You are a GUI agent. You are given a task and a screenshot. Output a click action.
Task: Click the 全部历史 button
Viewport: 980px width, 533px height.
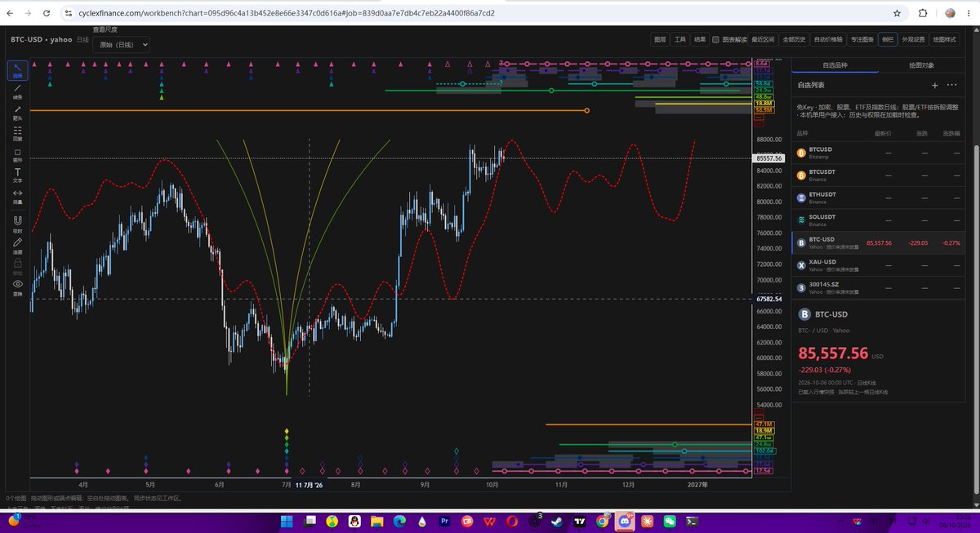click(x=794, y=39)
